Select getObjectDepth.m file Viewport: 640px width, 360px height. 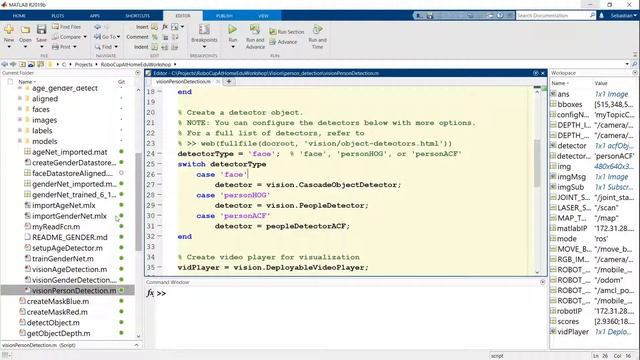pos(58,333)
